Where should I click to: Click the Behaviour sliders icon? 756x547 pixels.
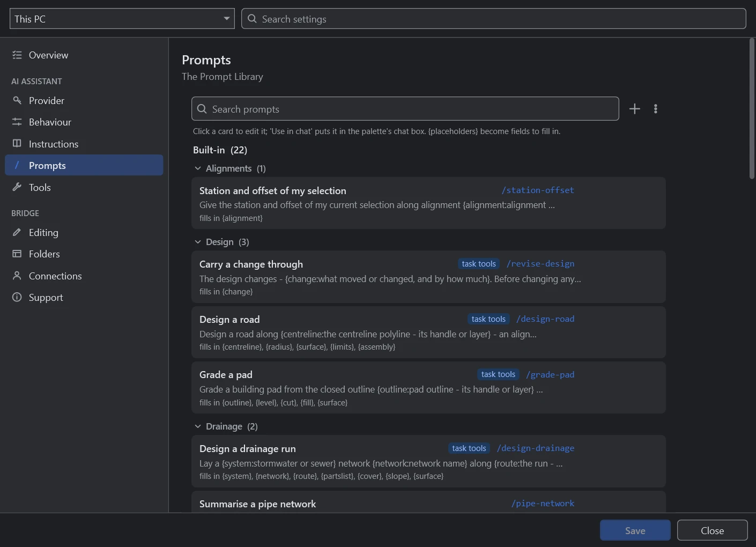tap(17, 122)
